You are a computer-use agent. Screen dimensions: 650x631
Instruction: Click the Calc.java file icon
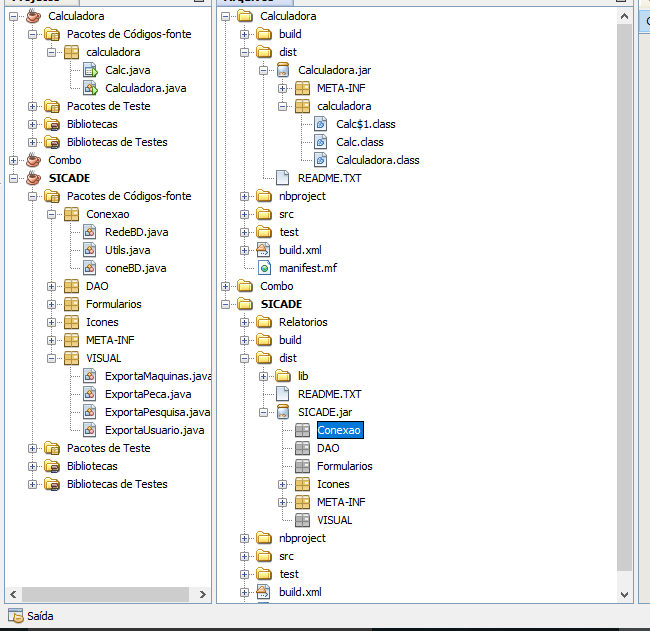[x=90, y=70]
